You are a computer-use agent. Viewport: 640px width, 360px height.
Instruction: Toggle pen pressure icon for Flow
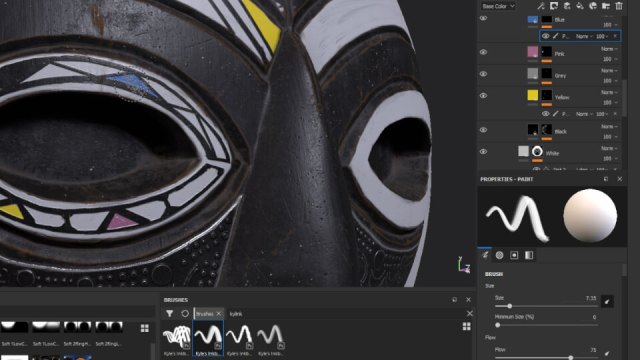(x=607, y=353)
